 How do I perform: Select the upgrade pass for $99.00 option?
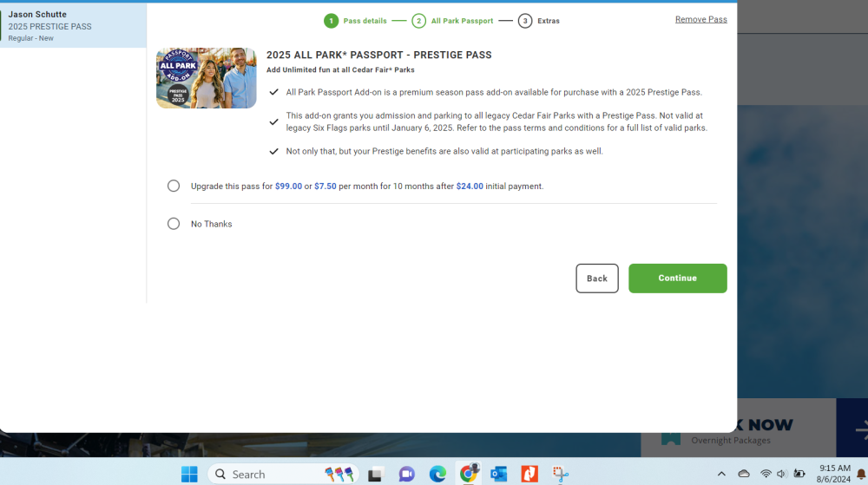click(x=174, y=186)
